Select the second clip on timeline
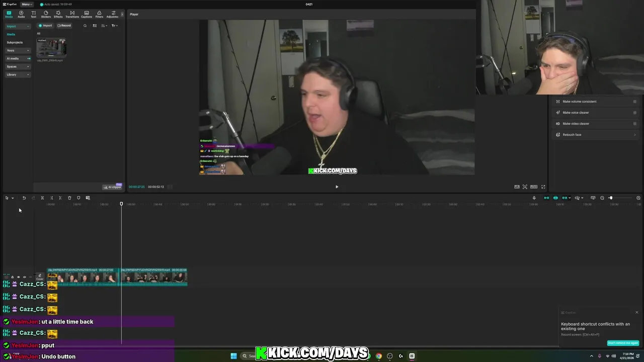 [x=153, y=277]
